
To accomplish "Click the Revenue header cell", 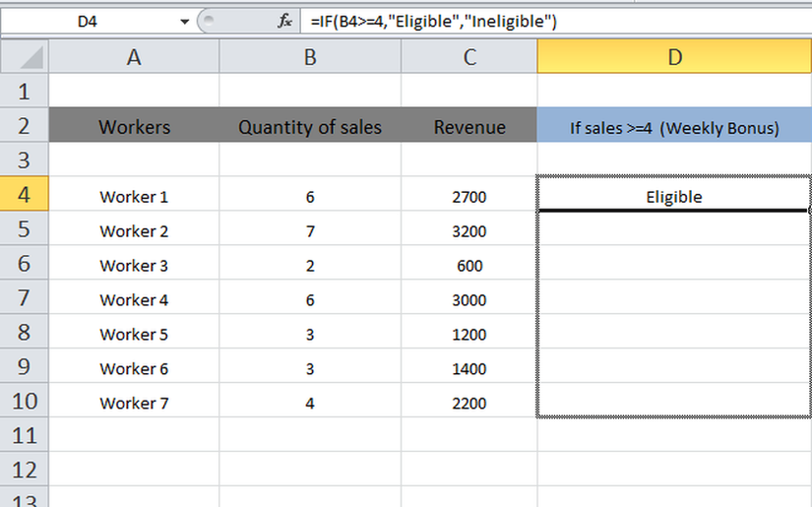I will pos(469,127).
